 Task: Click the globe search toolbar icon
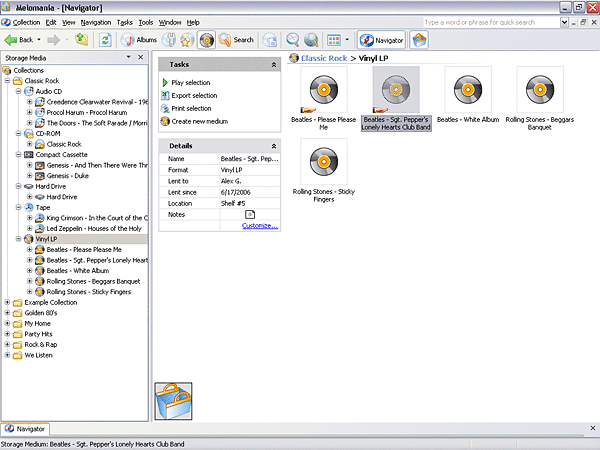click(x=311, y=40)
